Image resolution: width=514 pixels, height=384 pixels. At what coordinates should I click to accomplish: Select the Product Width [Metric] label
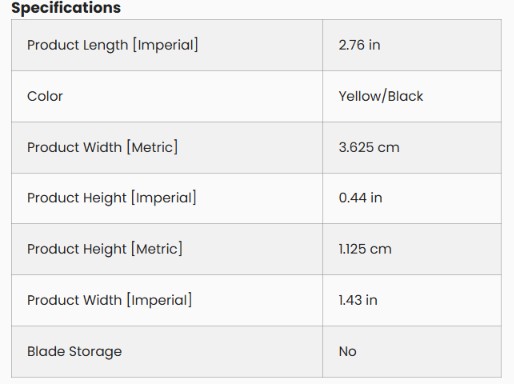coord(102,147)
